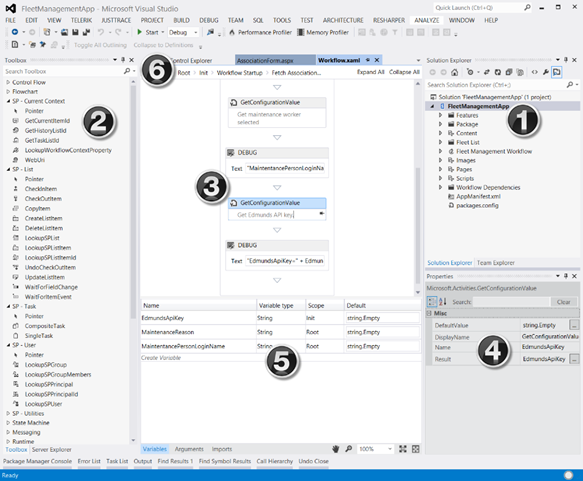Select LookupSPUser activity in Toolbox
583x481 pixels.
coord(44,404)
